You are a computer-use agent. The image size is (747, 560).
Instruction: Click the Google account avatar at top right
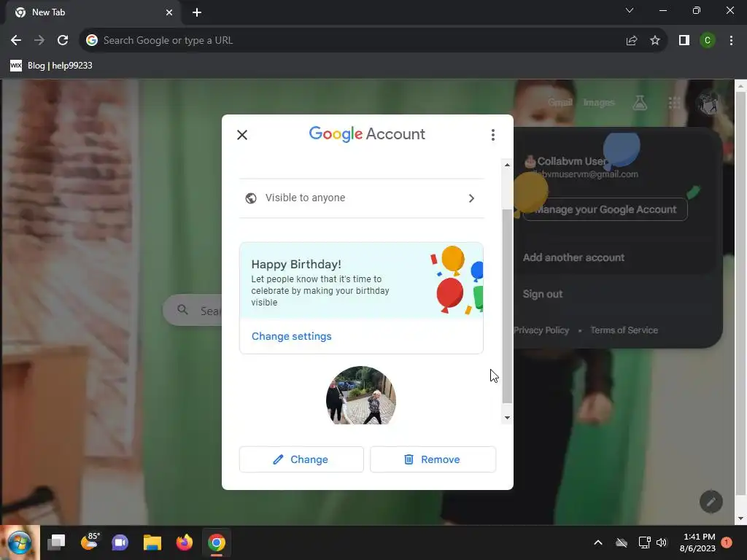709,102
